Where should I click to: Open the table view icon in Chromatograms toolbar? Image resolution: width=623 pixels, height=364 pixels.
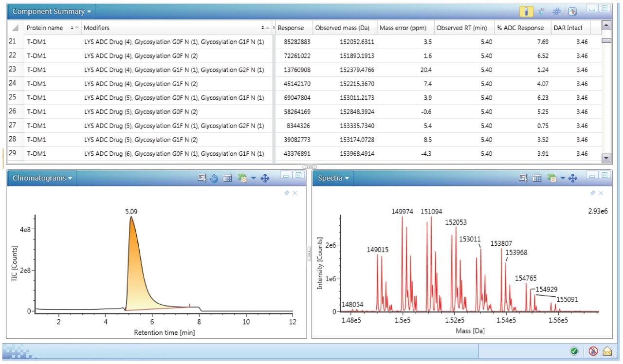tap(228, 178)
